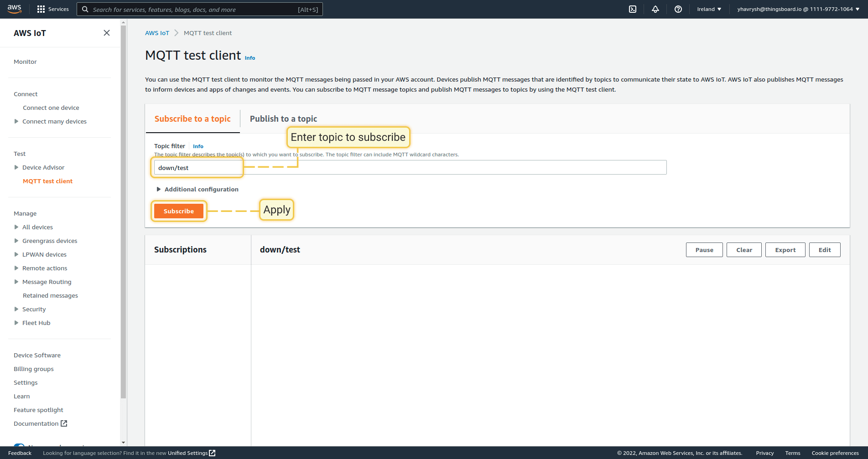Click the Pause subscription button
868x459 pixels.
coord(704,250)
